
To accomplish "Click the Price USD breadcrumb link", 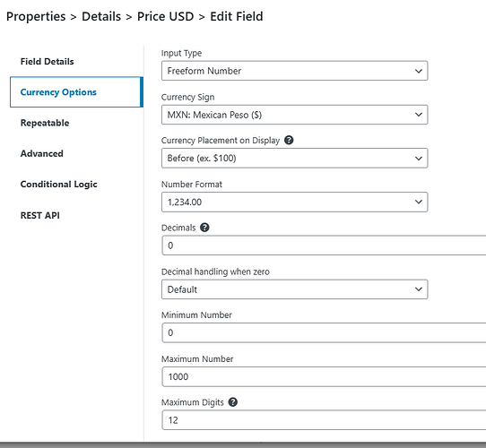I will tap(166, 16).
